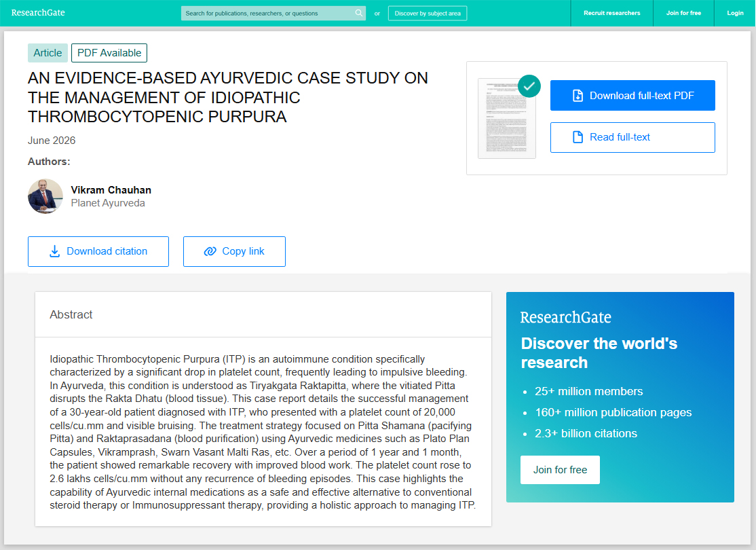Click the "160+ million publication pages" text
756x550 pixels.
click(x=613, y=413)
